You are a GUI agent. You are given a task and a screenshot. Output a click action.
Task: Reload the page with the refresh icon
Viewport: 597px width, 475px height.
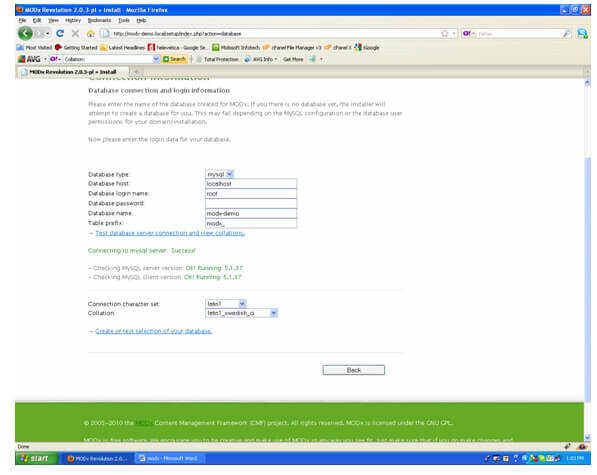pyautogui.click(x=60, y=33)
